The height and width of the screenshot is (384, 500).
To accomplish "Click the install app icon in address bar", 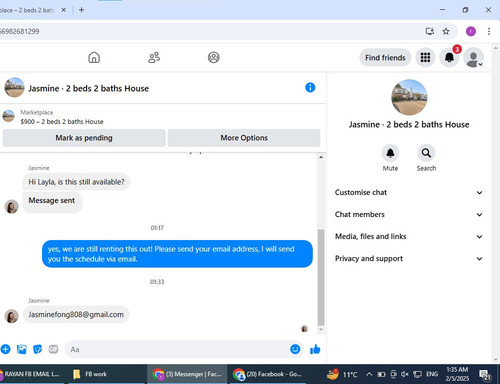I will (x=430, y=31).
